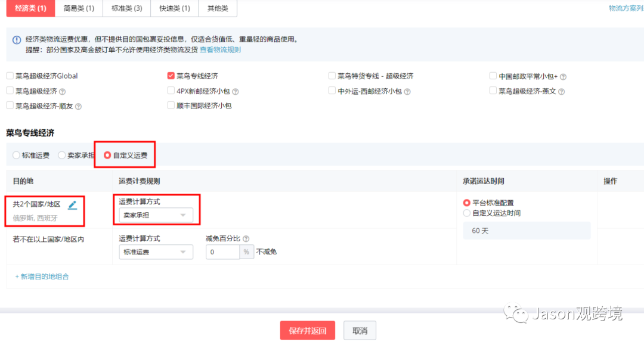Viewport: 644px width, 342px height.
Task: Check 菜鸟超级经济-顺友 checkbox
Action: pyautogui.click(x=10, y=105)
